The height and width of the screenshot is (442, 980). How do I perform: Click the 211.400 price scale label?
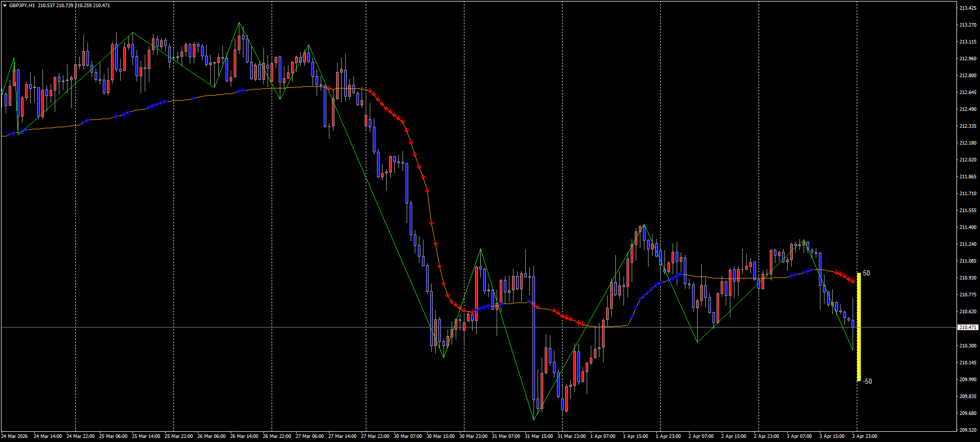(967, 227)
